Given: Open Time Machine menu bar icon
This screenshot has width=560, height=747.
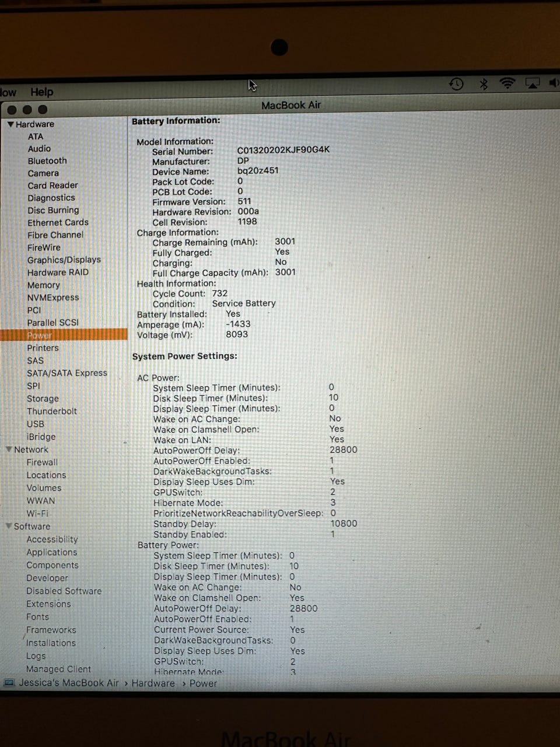Looking at the screenshot, I should [456, 84].
